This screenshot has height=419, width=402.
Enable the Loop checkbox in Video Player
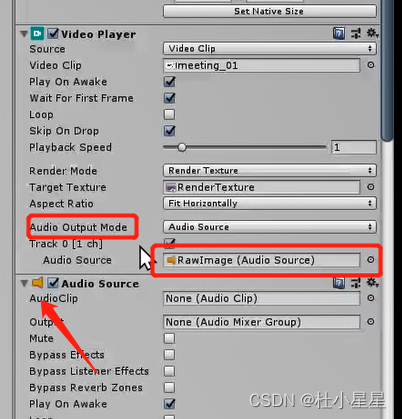[x=170, y=114]
